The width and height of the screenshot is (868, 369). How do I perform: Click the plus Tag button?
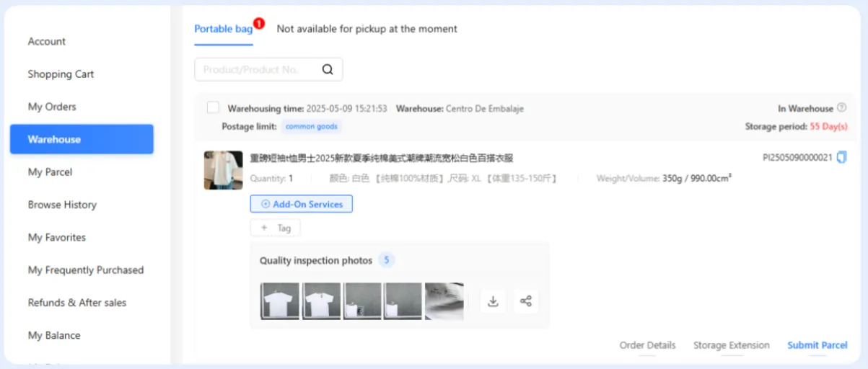pyautogui.click(x=275, y=228)
